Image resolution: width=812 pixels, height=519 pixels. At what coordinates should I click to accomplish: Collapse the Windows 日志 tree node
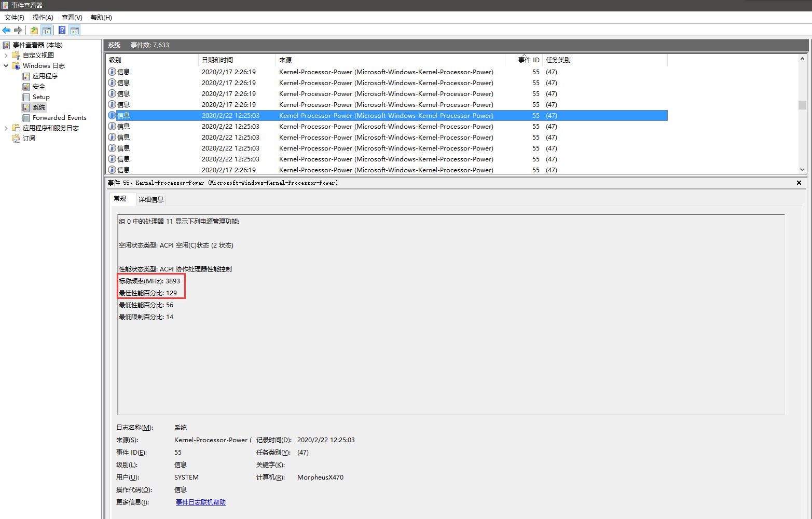click(x=6, y=66)
